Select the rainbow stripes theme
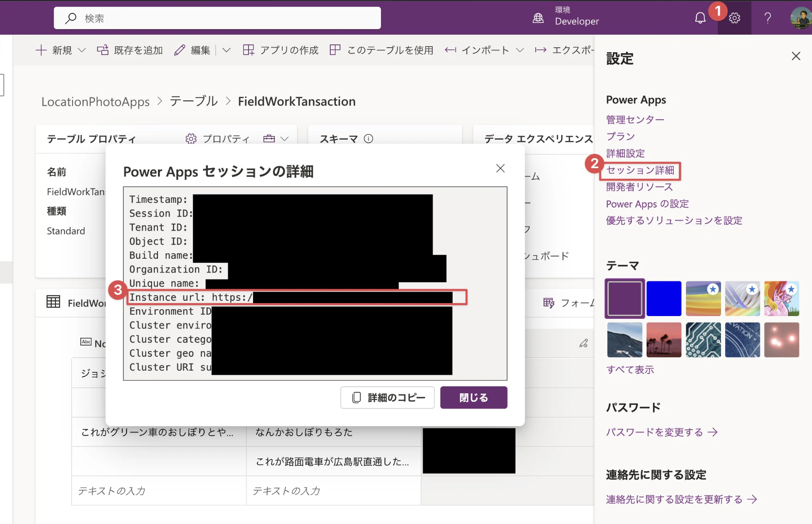This screenshot has width=812, height=524. (x=703, y=299)
